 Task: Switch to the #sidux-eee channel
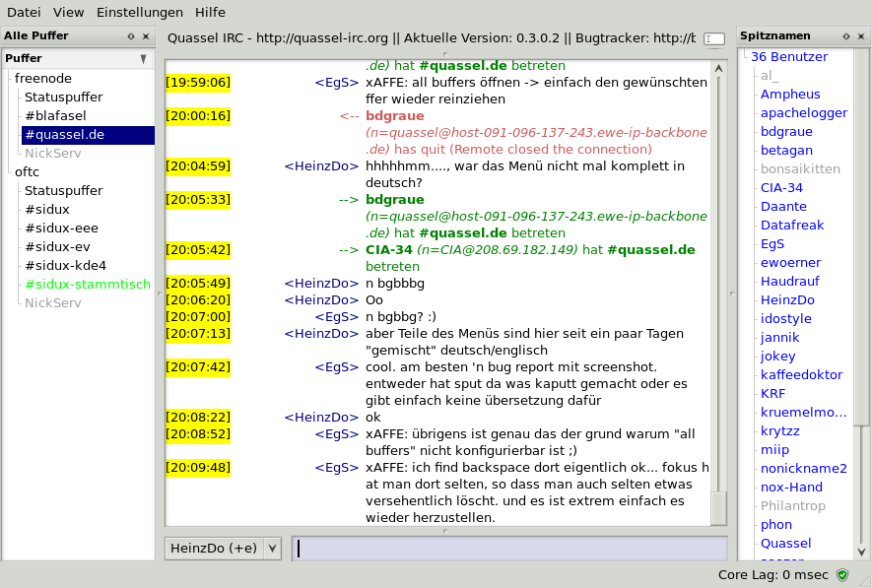[62, 228]
